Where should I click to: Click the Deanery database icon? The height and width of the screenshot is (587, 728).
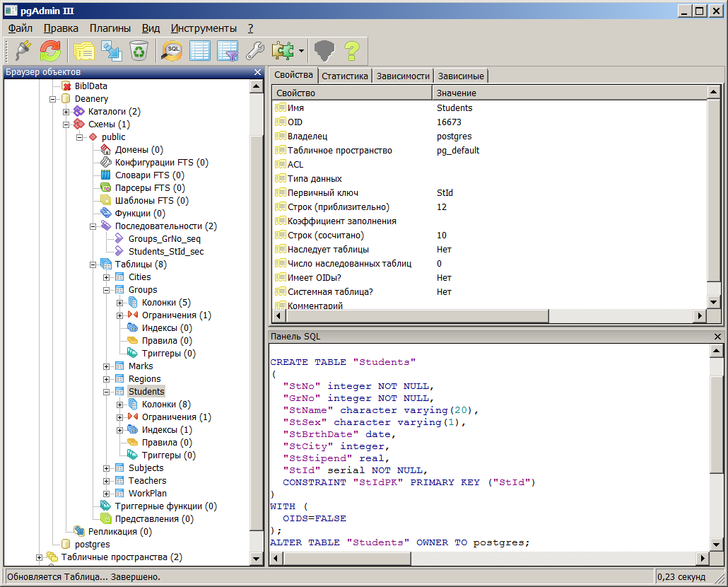66,99
